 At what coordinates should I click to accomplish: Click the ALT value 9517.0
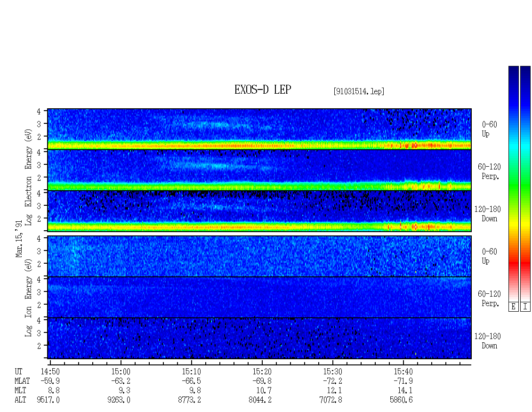(48, 400)
